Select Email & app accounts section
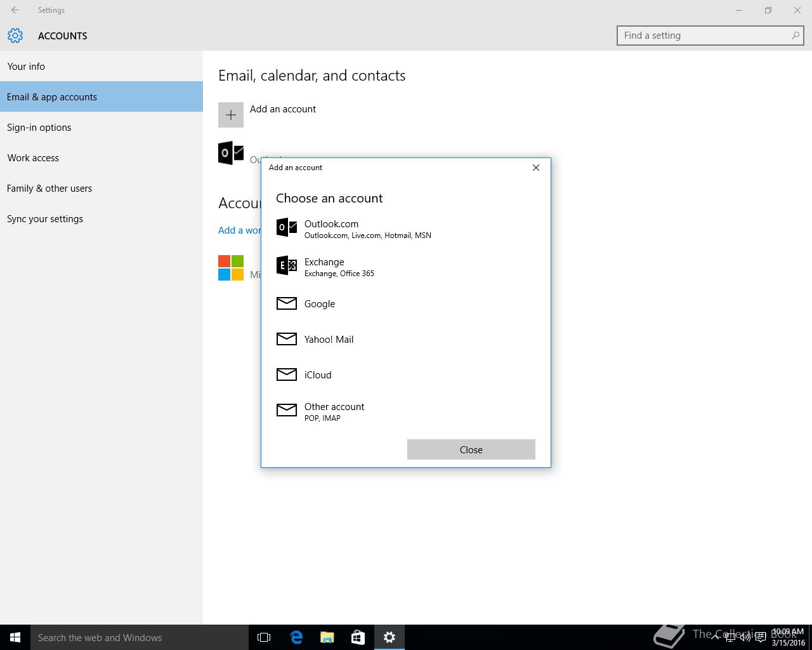 tap(101, 96)
